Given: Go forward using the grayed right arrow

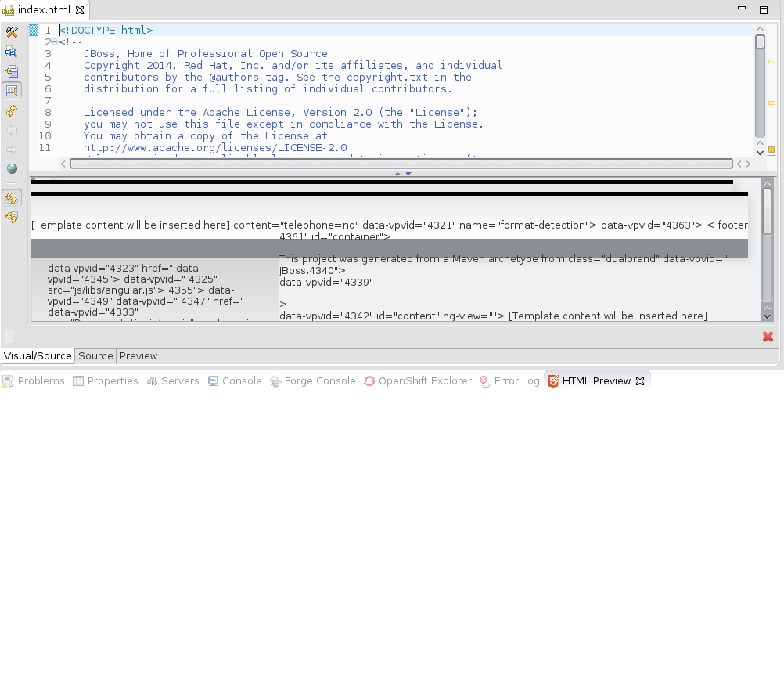Looking at the screenshot, I should [12, 150].
